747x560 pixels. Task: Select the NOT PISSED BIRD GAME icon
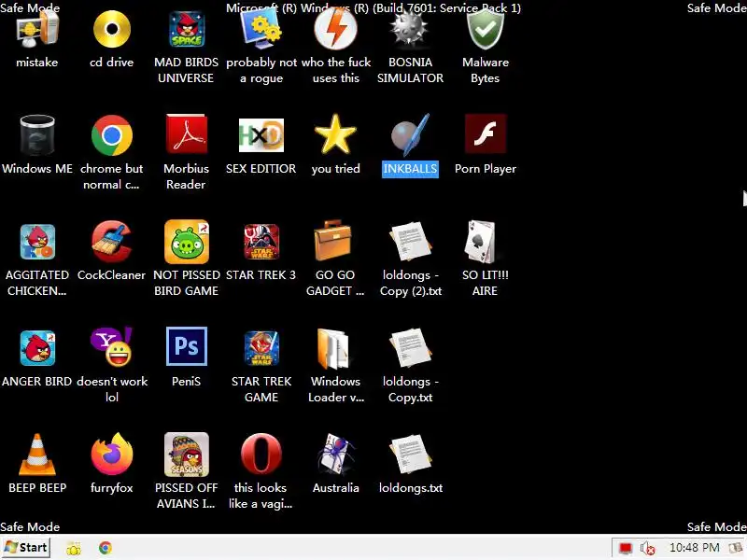186,242
